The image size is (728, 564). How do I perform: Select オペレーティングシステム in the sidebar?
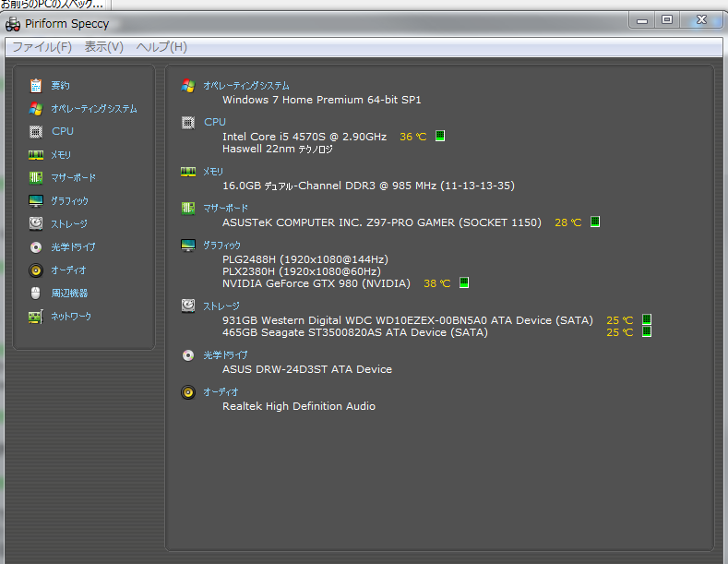point(94,109)
